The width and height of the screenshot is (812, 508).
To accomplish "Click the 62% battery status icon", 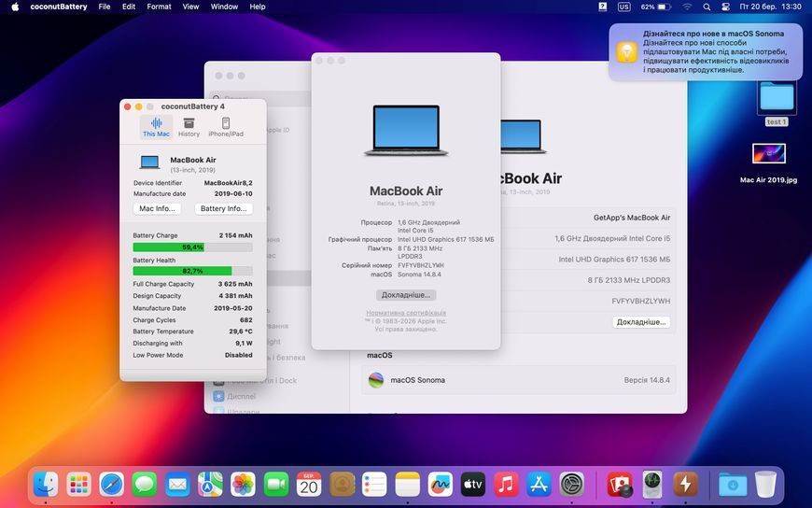I will tap(655, 7).
